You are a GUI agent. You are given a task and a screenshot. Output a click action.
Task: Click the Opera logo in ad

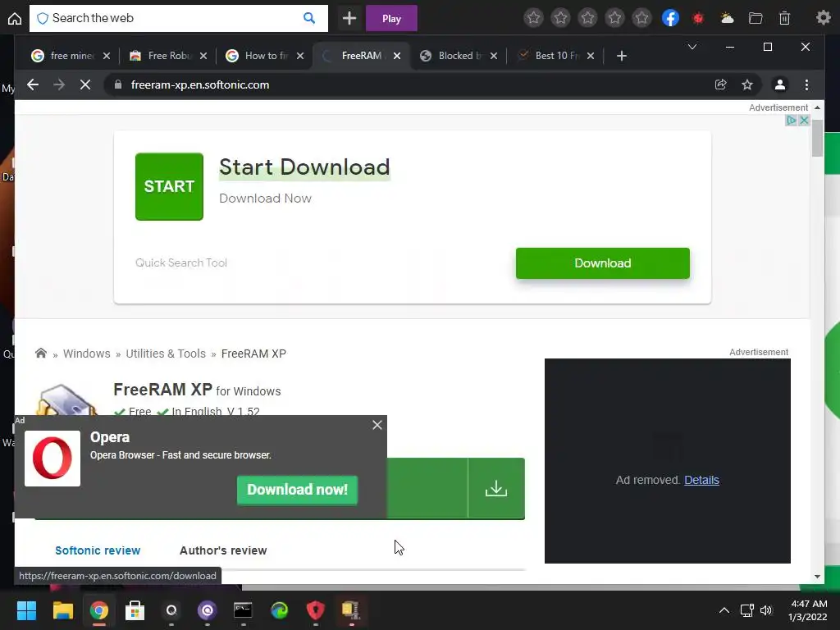point(52,459)
